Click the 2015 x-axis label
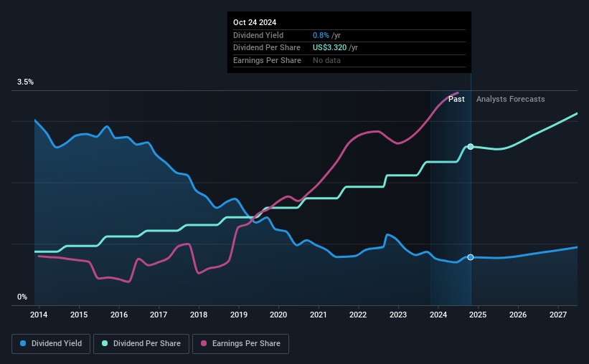 pyautogui.click(x=79, y=315)
